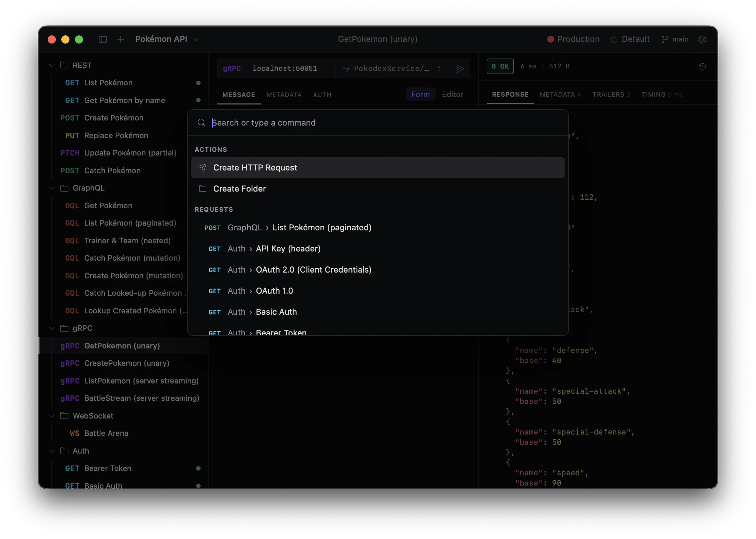The height and width of the screenshot is (539, 756).
Task: Open the TRAILERS tab
Action: click(x=611, y=95)
